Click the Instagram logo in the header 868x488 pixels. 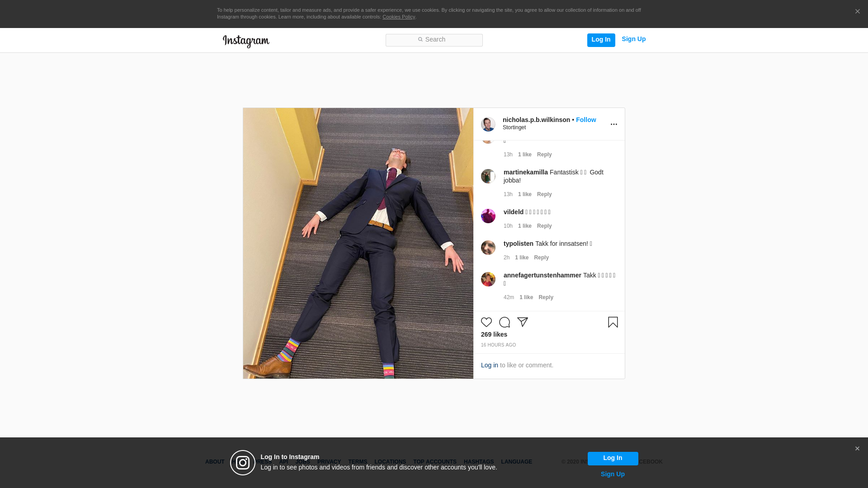click(x=246, y=41)
